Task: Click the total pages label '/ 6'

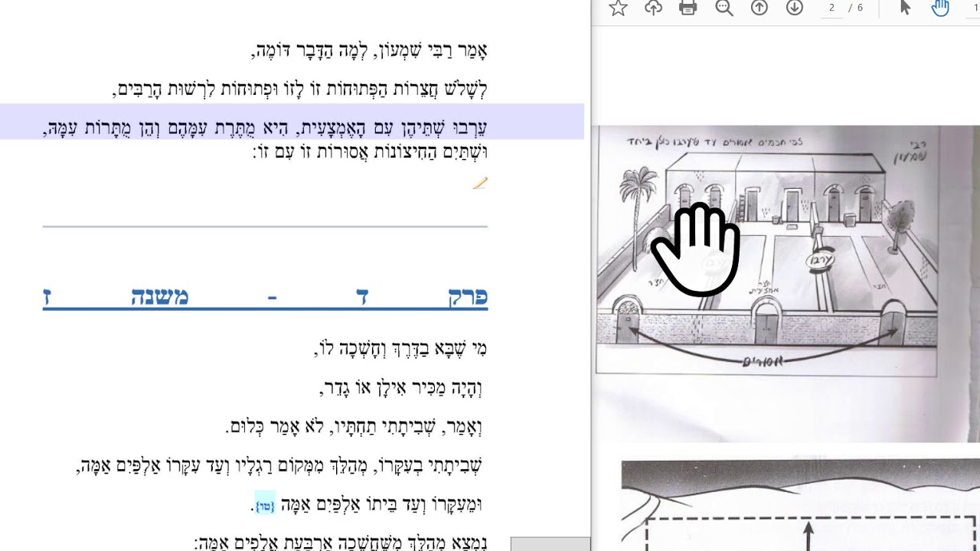Action: pyautogui.click(x=856, y=8)
